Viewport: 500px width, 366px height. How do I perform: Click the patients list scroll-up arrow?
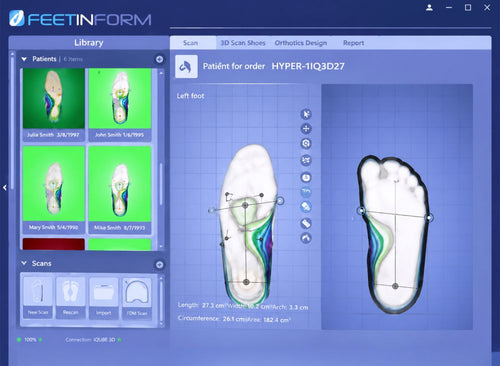[161, 73]
